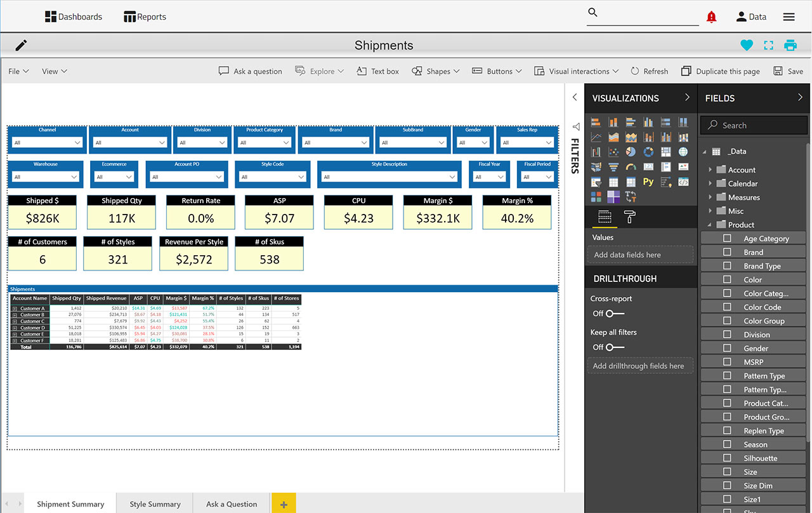Check the Brand field checkbox

728,252
